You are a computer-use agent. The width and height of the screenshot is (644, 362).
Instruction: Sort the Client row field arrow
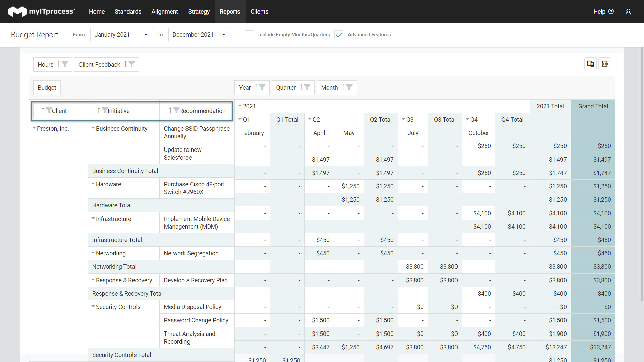click(43, 110)
